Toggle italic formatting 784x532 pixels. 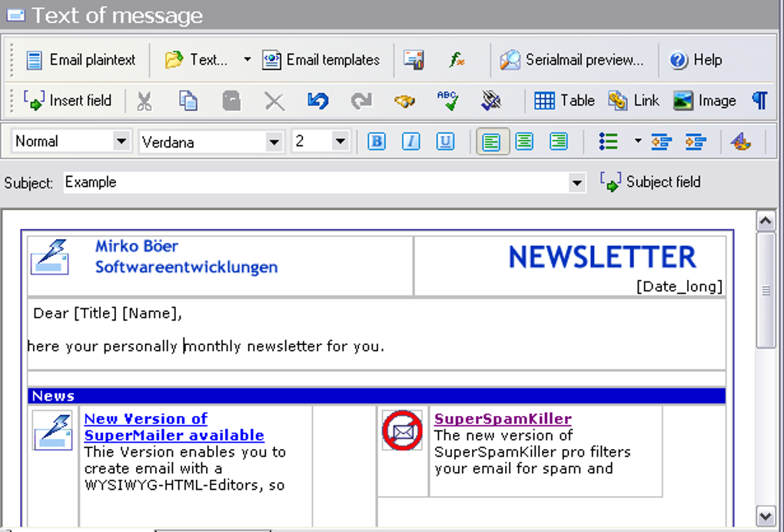point(411,141)
